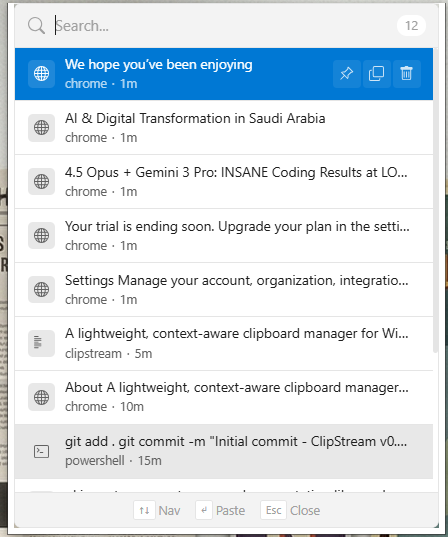Click globe icon beside '4.5 Opus + Gemini 3 Pro'
The image size is (448, 537).
(41, 182)
